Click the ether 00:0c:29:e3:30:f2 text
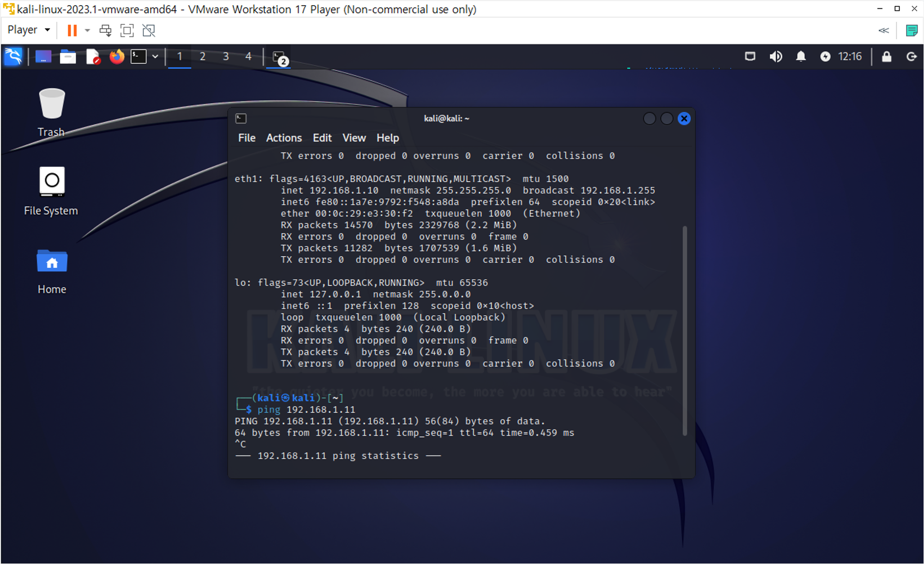 [346, 214]
